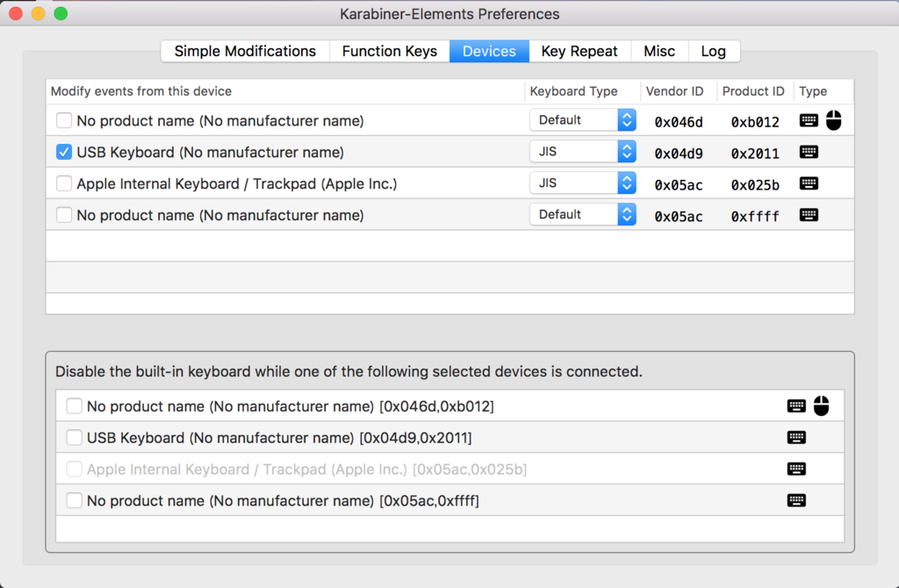Switch to the Simple Modifications tab

point(245,51)
